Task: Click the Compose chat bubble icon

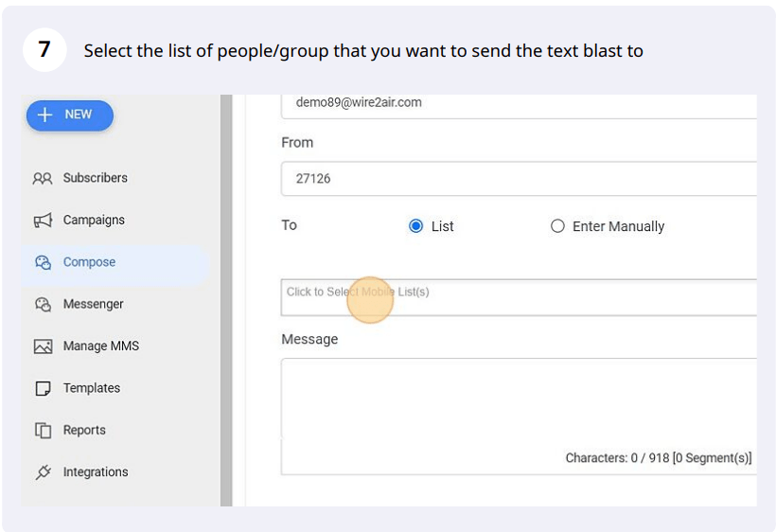Action: [43, 262]
